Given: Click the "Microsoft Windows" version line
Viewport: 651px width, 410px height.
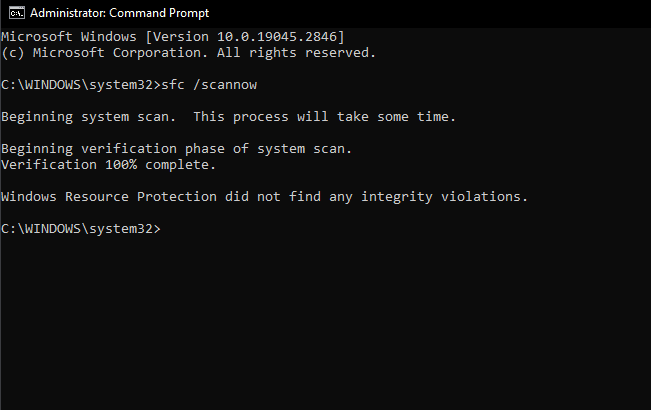Looking at the screenshot, I should click(59, 37).
